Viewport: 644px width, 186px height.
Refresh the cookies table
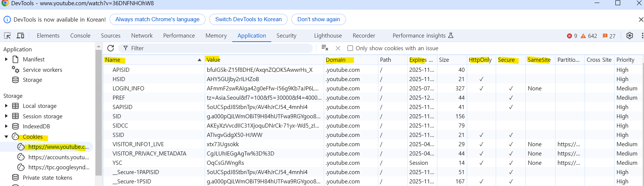pos(110,48)
